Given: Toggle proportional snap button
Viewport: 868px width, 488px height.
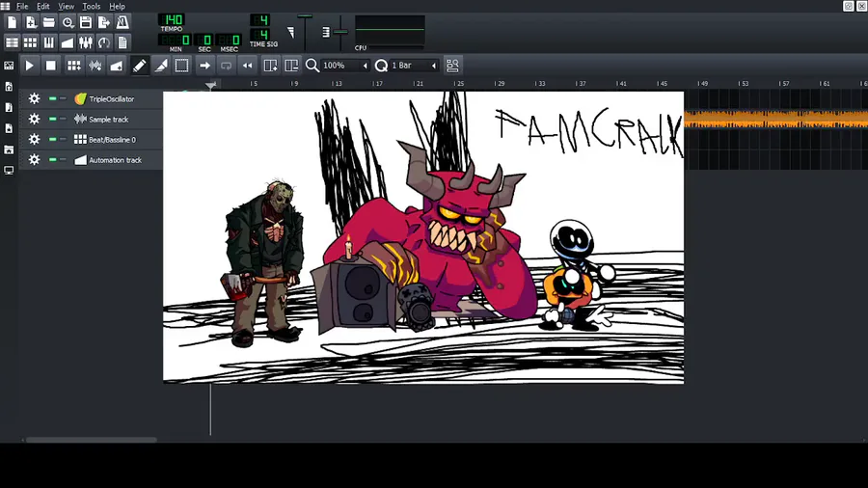Looking at the screenshot, I should pyautogui.click(x=452, y=66).
